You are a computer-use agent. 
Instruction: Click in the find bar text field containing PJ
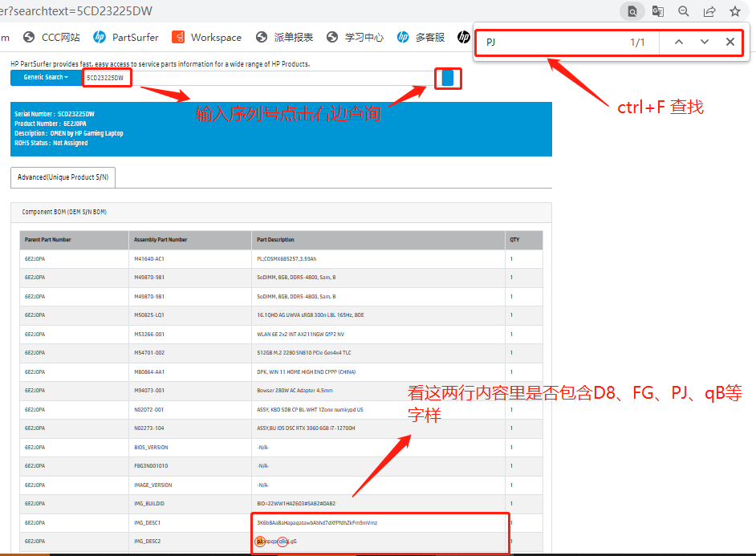555,43
